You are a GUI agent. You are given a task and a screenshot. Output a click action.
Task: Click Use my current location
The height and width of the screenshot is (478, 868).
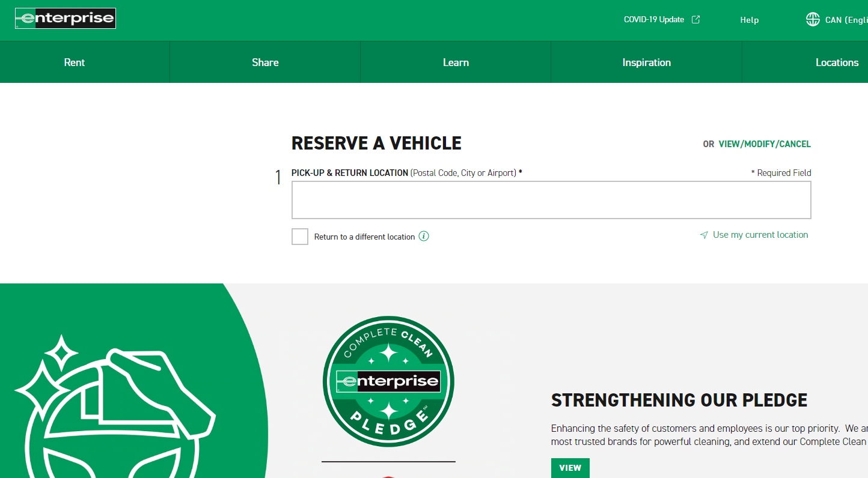tap(760, 235)
